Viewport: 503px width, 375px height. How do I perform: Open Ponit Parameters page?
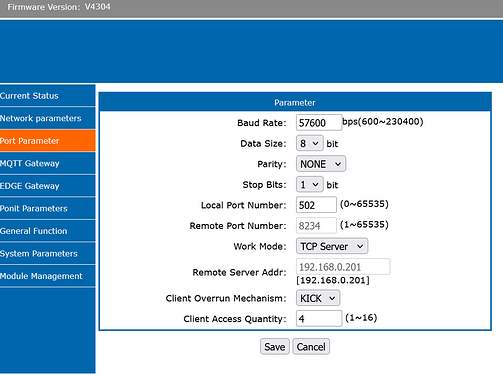pos(47,208)
